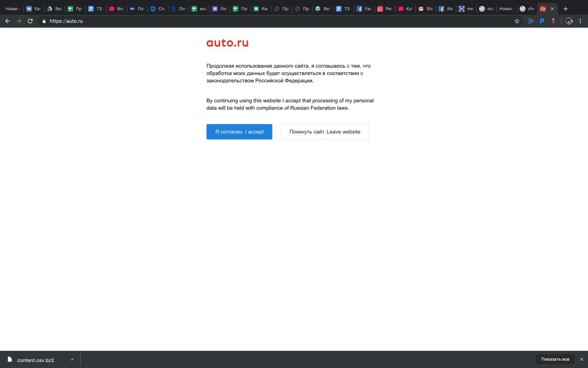Click the blue play-triangle extension icon
The image size is (588, 368).
[x=531, y=21]
